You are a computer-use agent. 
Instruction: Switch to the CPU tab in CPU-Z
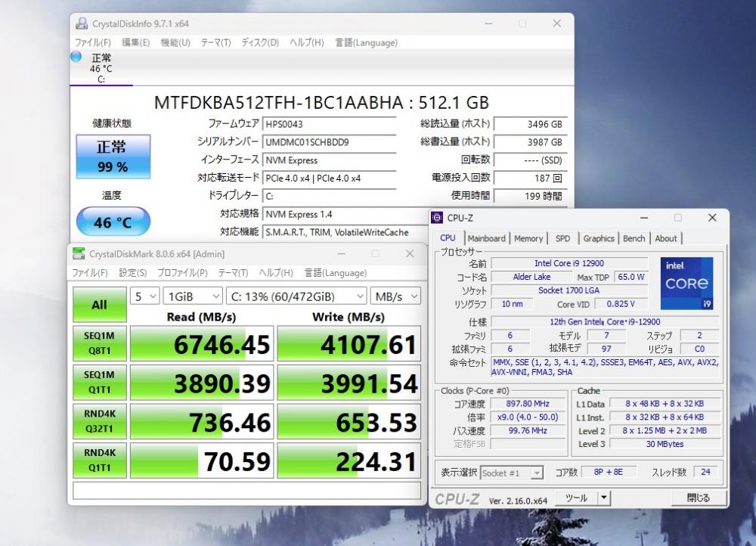pos(448,237)
